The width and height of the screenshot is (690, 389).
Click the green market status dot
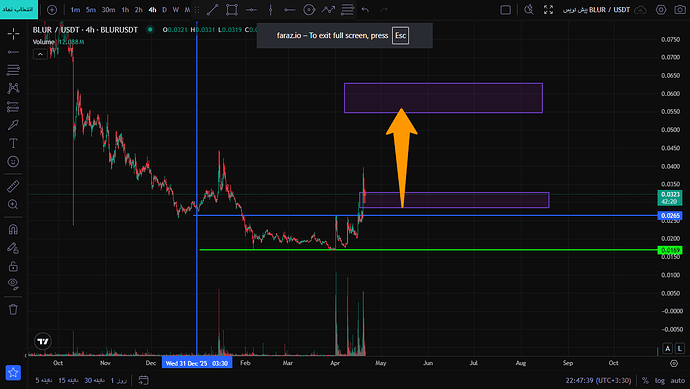click(x=150, y=30)
